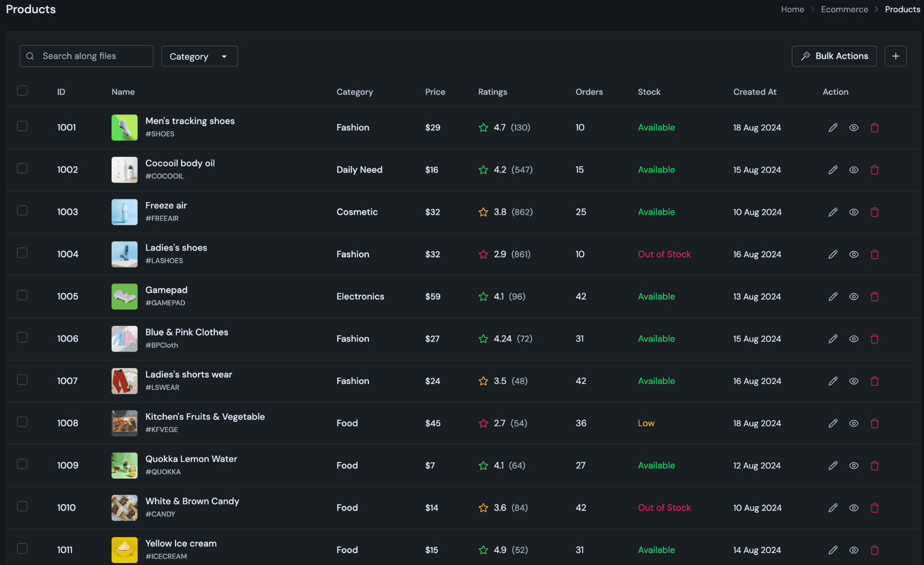Click the star rating for Kitchen's Fruits & Vegetable
This screenshot has height=565, width=924.
483,423
